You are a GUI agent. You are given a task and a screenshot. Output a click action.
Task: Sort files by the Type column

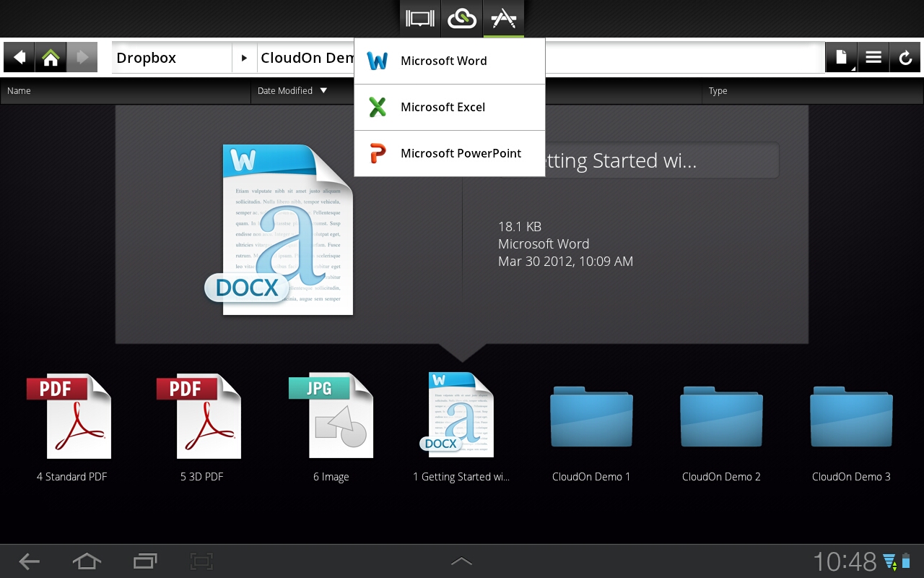click(811, 91)
